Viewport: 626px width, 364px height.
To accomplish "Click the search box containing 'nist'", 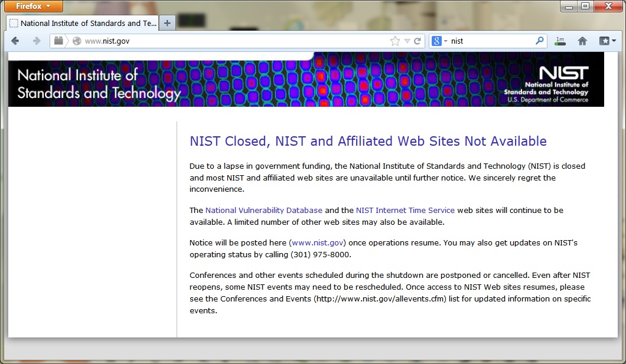I will pos(490,41).
